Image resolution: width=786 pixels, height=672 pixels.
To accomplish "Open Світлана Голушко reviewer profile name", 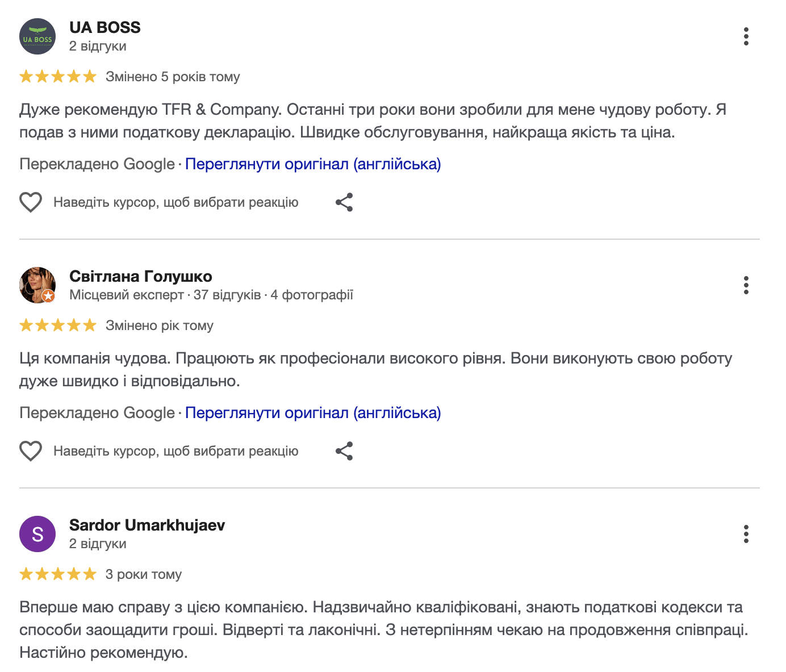I will tap(140, 276).
